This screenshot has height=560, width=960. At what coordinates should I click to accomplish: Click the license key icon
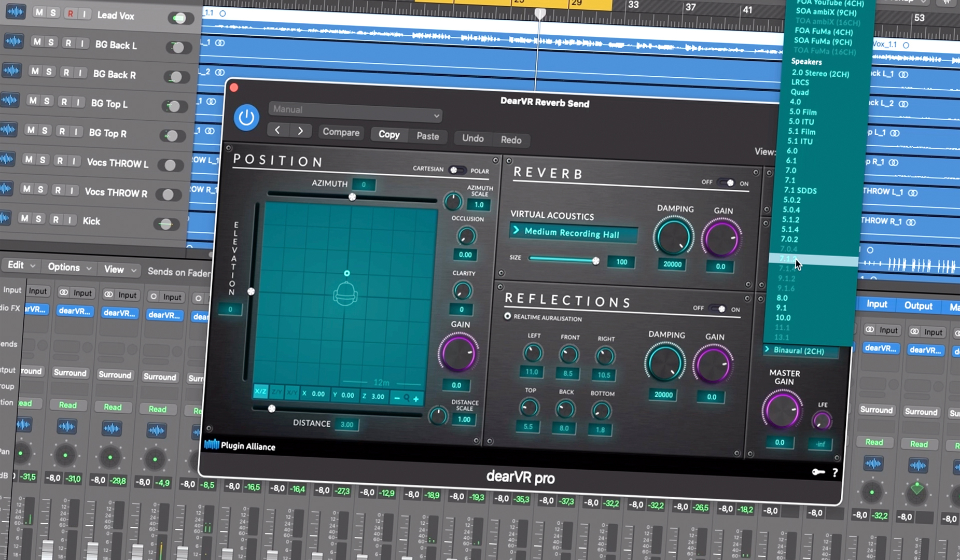click(x=818, y=471)
